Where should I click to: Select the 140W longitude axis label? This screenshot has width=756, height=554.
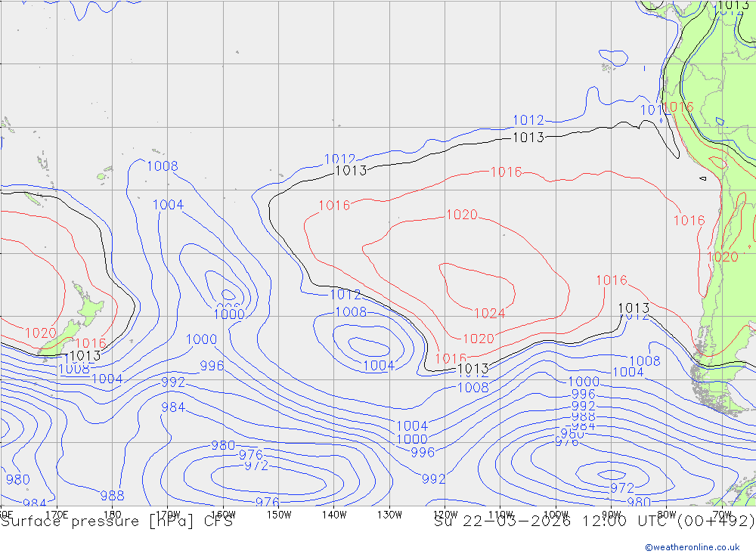[334, 515]
